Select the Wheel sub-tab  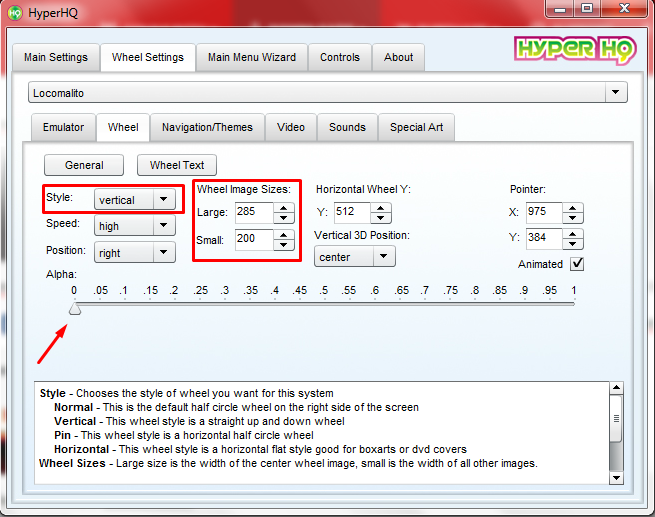pos(123,127)
